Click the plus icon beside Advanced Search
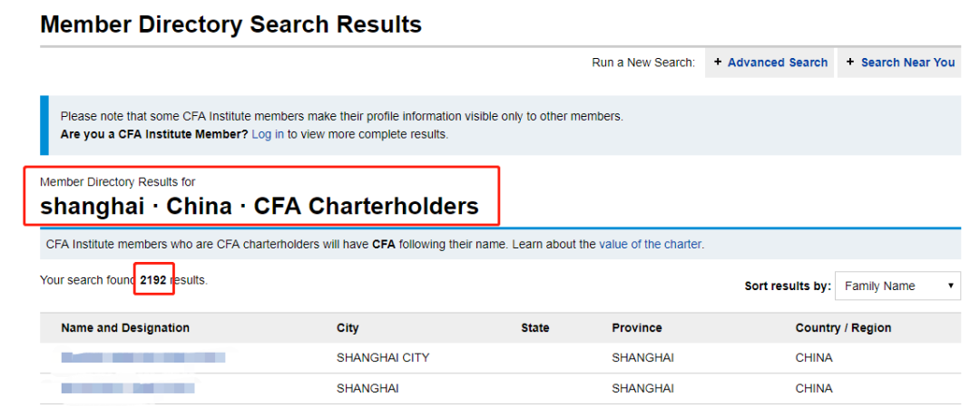This screenshot has height=407, width=980. [718, 63]
